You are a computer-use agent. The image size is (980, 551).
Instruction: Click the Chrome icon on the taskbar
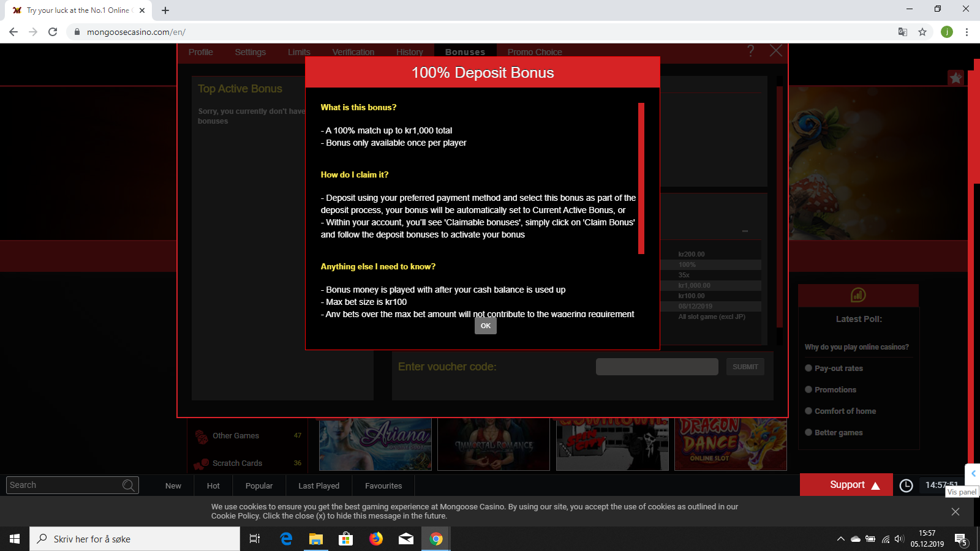tap(436, 539)
